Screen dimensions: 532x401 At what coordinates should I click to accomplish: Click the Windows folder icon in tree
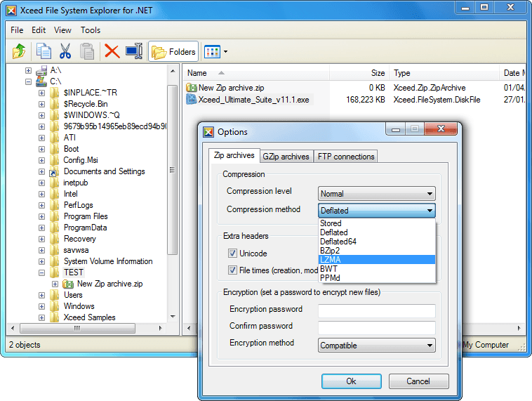54,306
